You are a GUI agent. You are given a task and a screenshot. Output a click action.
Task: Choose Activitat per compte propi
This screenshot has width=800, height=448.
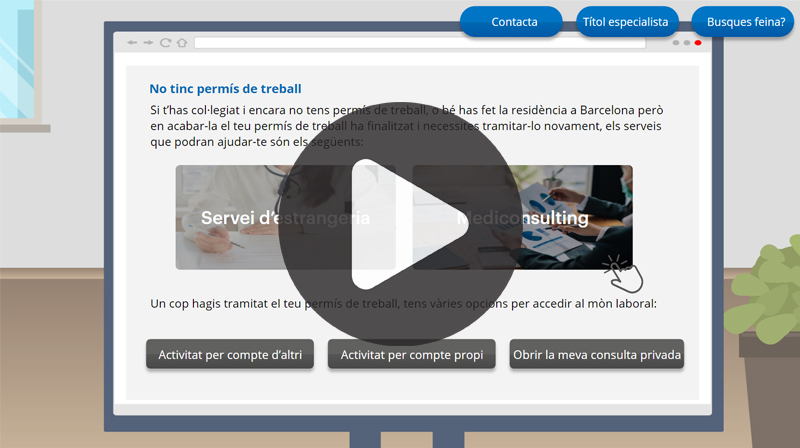[x=411, y=354]
